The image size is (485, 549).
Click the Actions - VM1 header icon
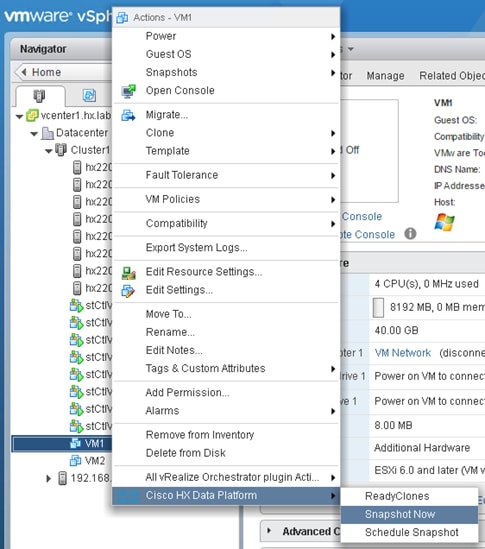pos(122,17)
